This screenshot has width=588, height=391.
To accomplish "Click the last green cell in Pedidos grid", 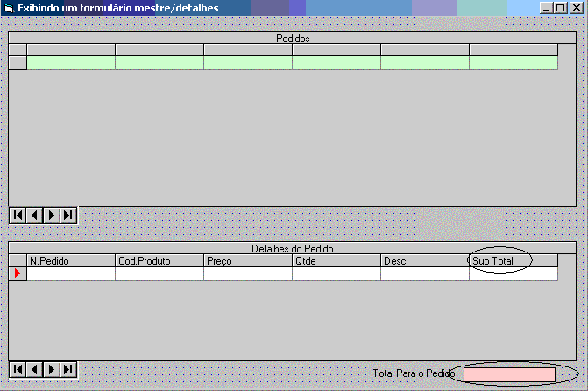I will (514, 62).
